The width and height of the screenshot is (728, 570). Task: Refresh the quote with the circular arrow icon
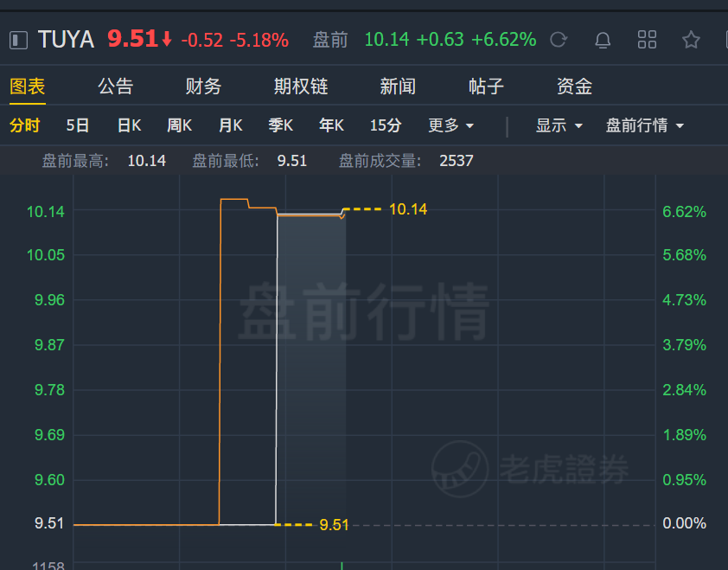[x=559, y=40]
